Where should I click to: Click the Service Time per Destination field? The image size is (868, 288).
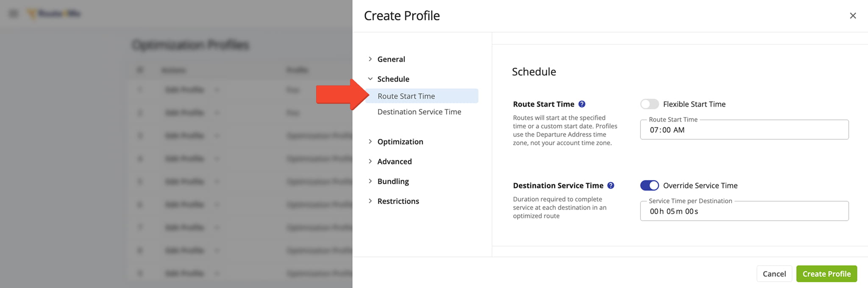coord(744,211)
